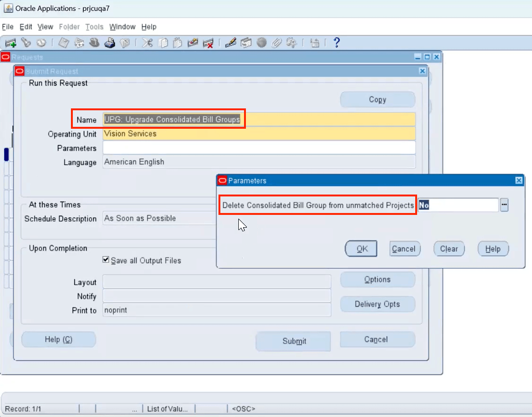
Task: Click the empty Parameters field
Action: tap(259, 148)
